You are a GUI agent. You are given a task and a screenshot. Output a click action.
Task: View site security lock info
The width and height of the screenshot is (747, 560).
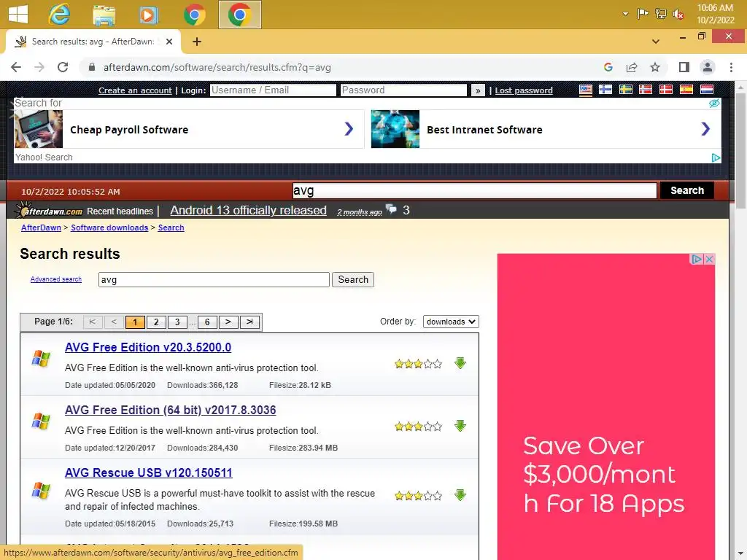pos(92,67)
